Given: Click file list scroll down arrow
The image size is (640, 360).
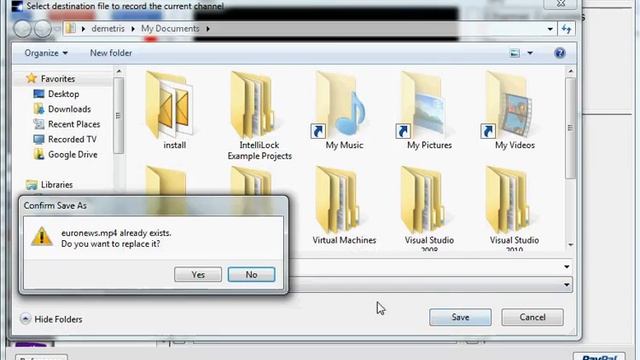Looking at the screenshot, I should pyautogui.click(x=571, y=244).
